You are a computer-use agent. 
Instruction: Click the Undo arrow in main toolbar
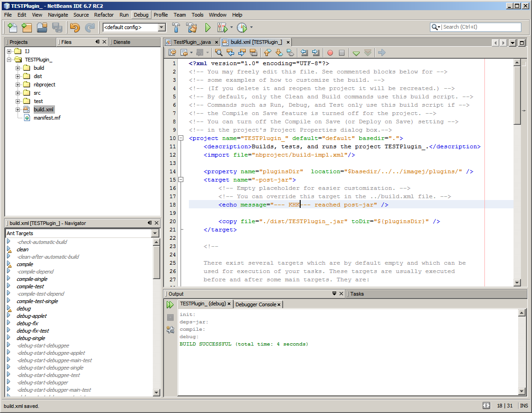pos(74,27)
